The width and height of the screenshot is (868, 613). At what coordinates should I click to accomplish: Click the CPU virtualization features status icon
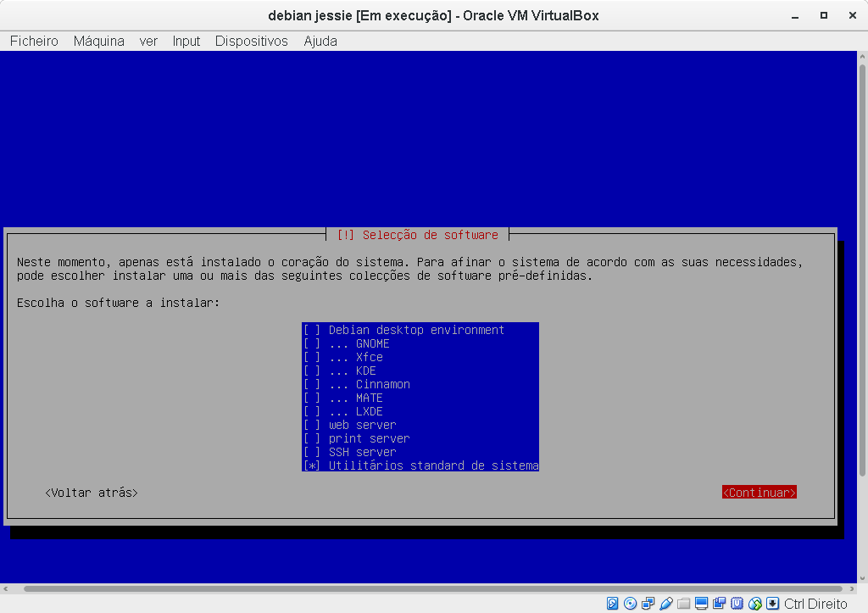pyautogui.click(x=737, y=604)
